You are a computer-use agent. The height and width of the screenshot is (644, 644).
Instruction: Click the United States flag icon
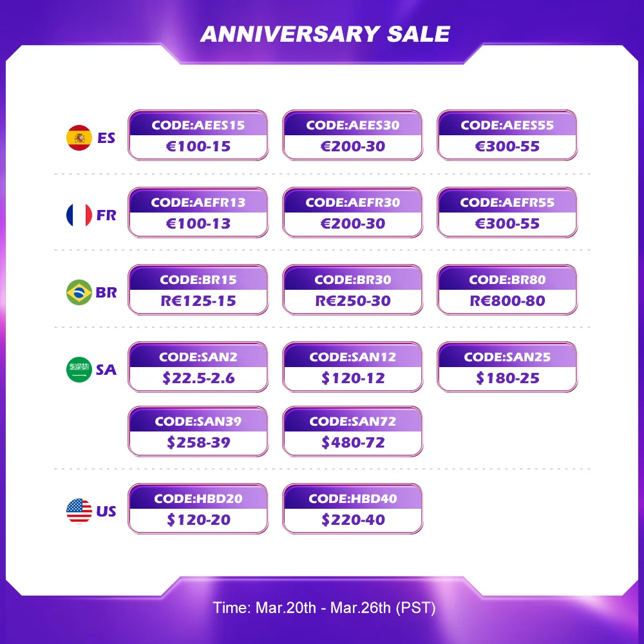pos(79,511)
